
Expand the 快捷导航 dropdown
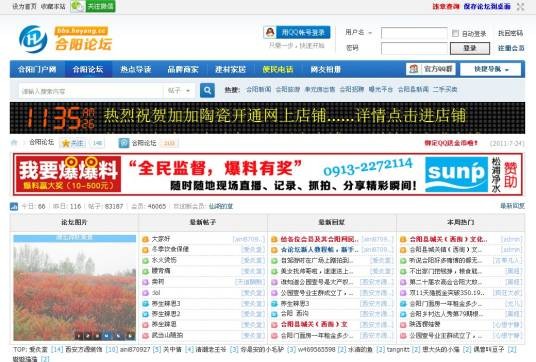[x=491, y=69]
